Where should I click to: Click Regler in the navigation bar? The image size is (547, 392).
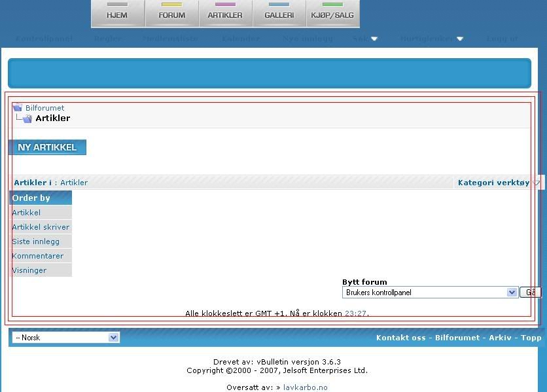tap(108, 39)
